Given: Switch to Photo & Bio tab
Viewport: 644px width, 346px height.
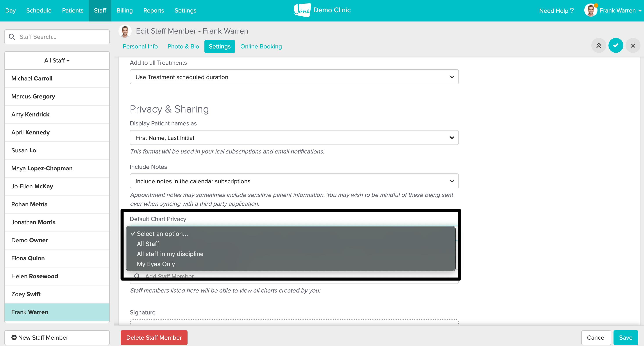Looking at the screenshot, I should pyautogui.click(x=183, y=46).
